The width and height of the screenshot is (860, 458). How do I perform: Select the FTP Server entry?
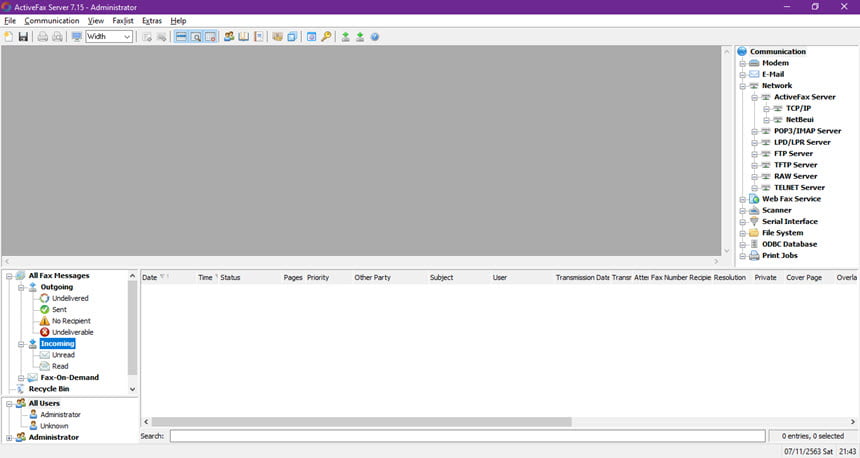[793, 154]
